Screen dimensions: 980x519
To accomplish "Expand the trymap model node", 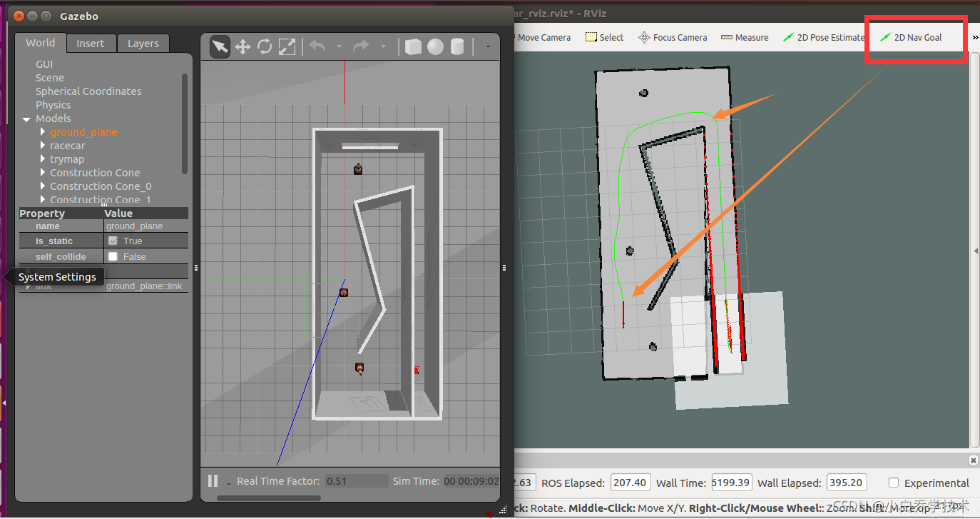I will click(43, 159).
